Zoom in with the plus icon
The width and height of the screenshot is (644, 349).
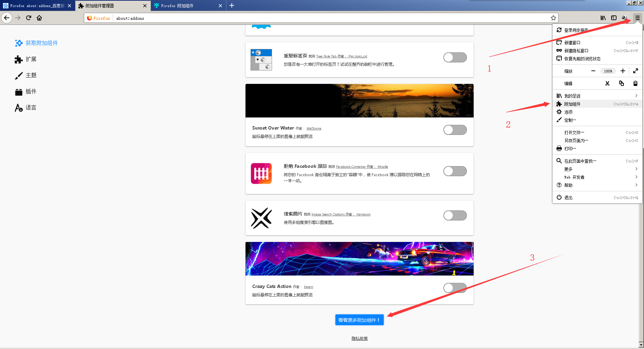pyautogui.click(x=623, y=71)
